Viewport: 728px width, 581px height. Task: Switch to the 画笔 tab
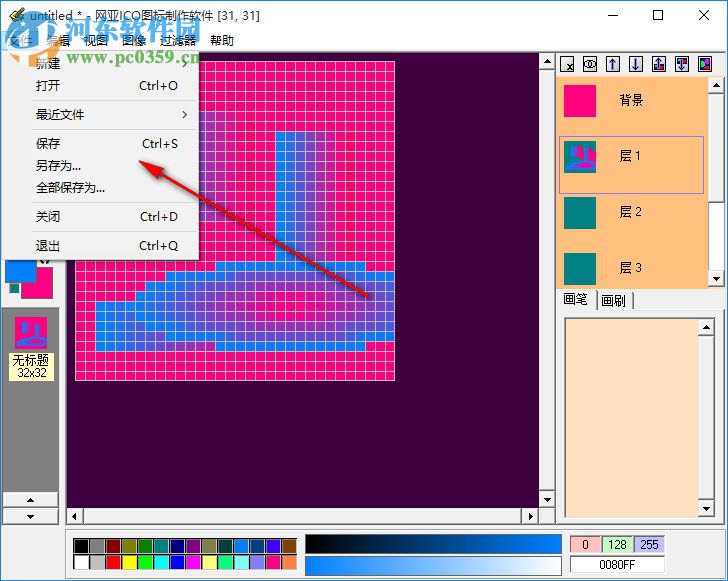point(576,300)
